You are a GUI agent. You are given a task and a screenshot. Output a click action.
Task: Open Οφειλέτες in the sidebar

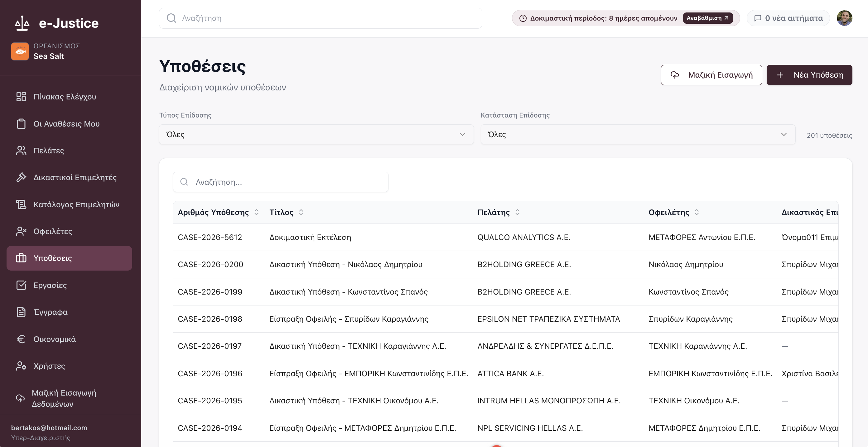pos(70,231)
